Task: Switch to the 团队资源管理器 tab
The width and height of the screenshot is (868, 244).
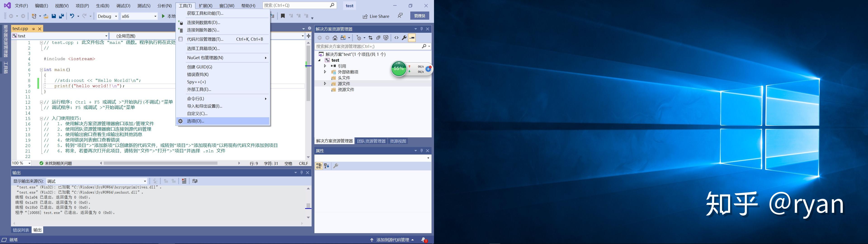Action: pos(371,141)
